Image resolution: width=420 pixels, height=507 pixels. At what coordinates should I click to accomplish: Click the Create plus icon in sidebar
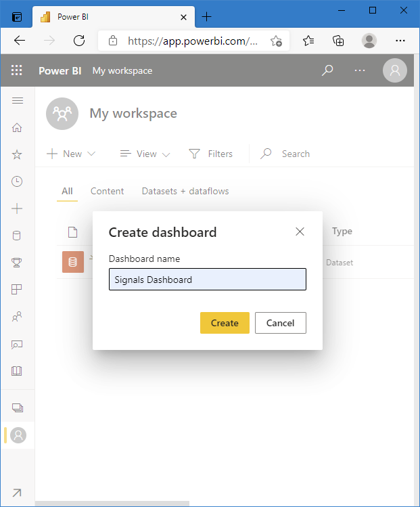(17, 208)
